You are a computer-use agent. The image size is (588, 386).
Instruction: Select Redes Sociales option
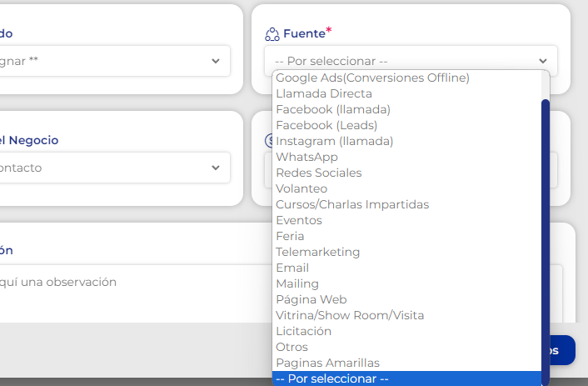319,173
